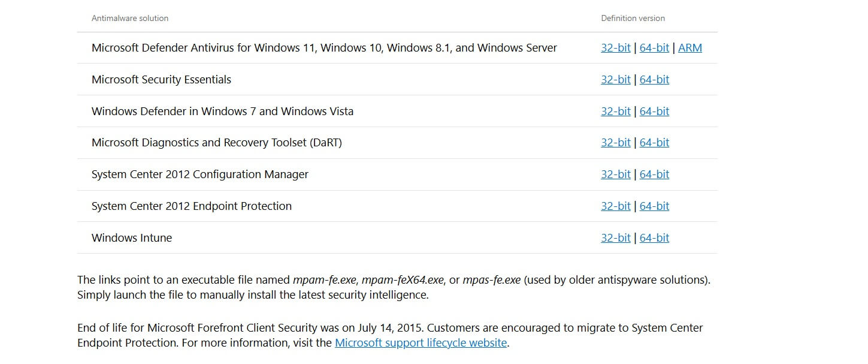Viewport: 868px width, 364px height.
Task: Visit the Microsoft support lifecycle website
Action: coord(420,342)
